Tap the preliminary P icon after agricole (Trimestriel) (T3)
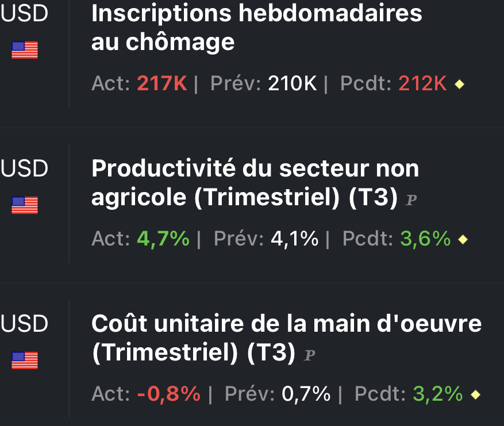The width and height of the screenshot is (504, 426). 411,201
